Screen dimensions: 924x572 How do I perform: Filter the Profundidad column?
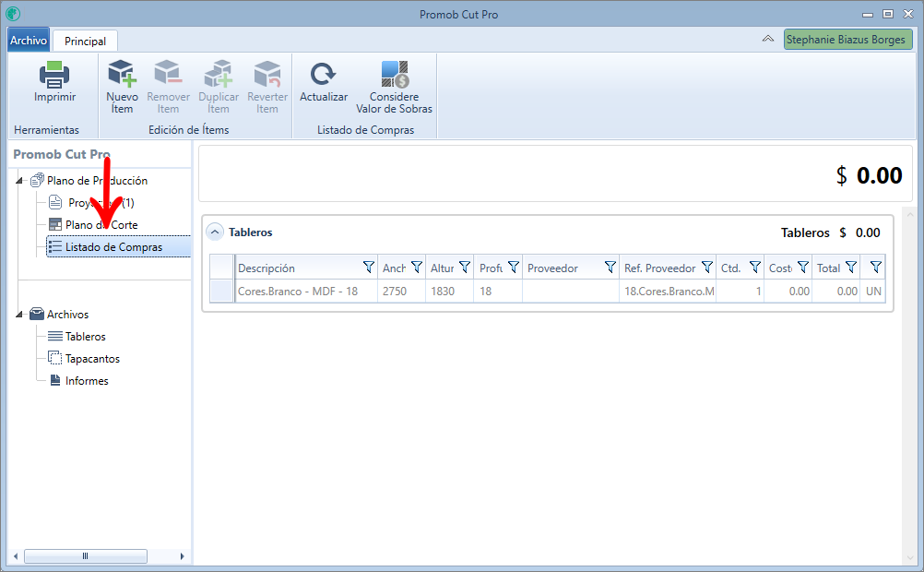coord(514,268)
